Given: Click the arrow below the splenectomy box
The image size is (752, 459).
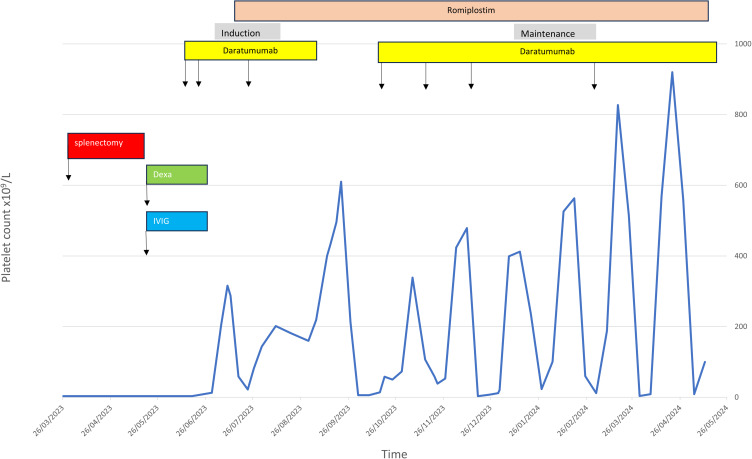Looking at the screenshot, I should (x=68, y=177).
